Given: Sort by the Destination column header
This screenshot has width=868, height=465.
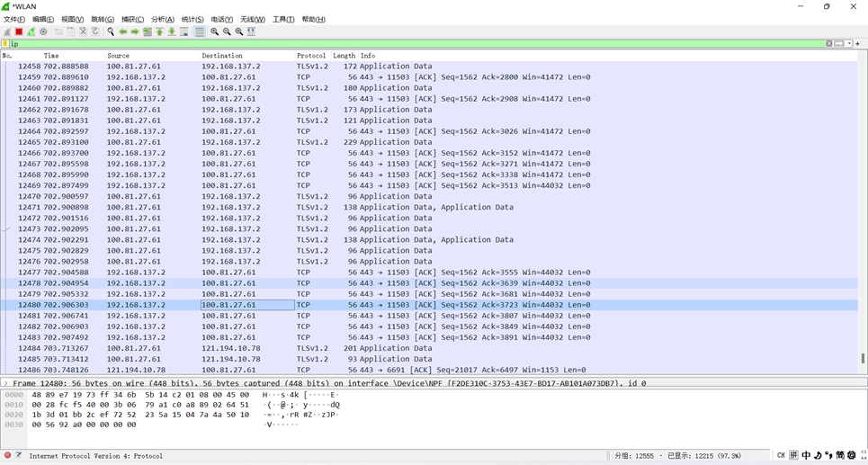Looking at the screenshot, I should pyautogui.click(x=247, y=56).
